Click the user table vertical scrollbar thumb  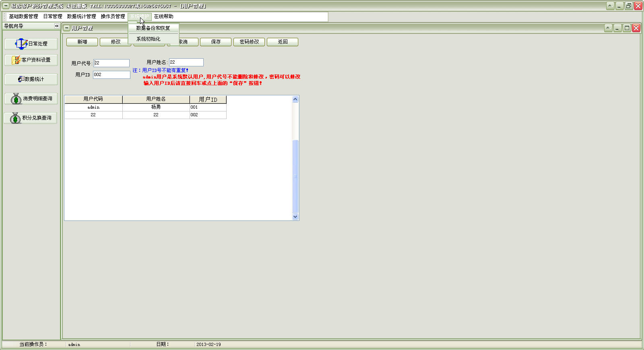pos(295,176)
